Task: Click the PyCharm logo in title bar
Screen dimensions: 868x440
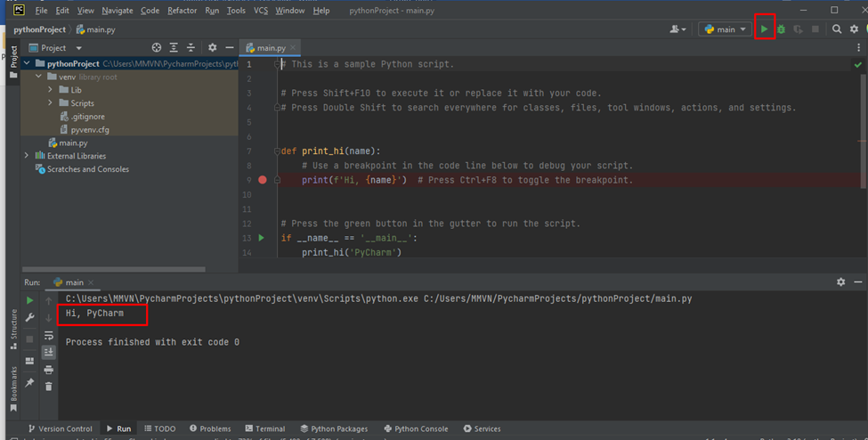Action: [19, 10]
